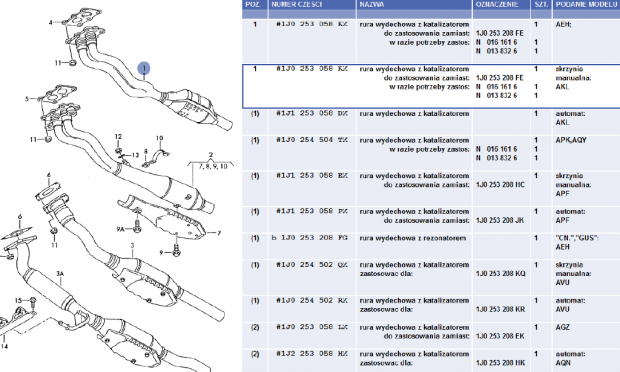Screen dimensions: 620x372
Task: Select callout 7 on the heat shield
Action: [219, 233]
